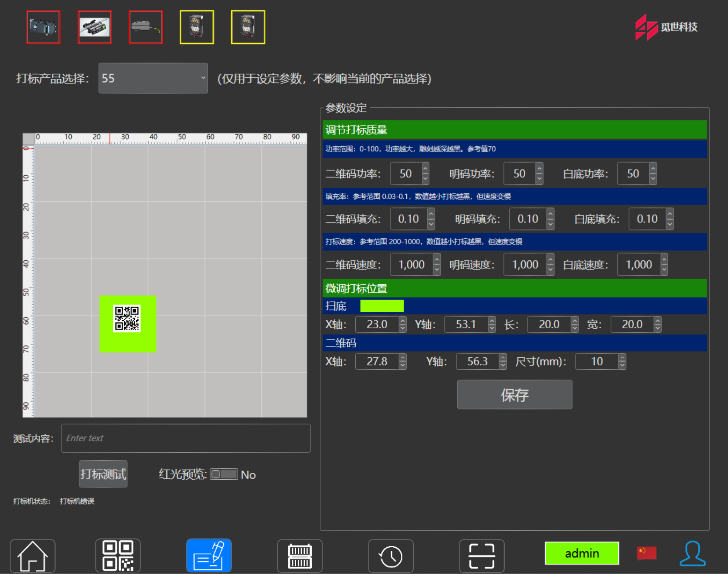Open the history clock icon

coord(390,555)
